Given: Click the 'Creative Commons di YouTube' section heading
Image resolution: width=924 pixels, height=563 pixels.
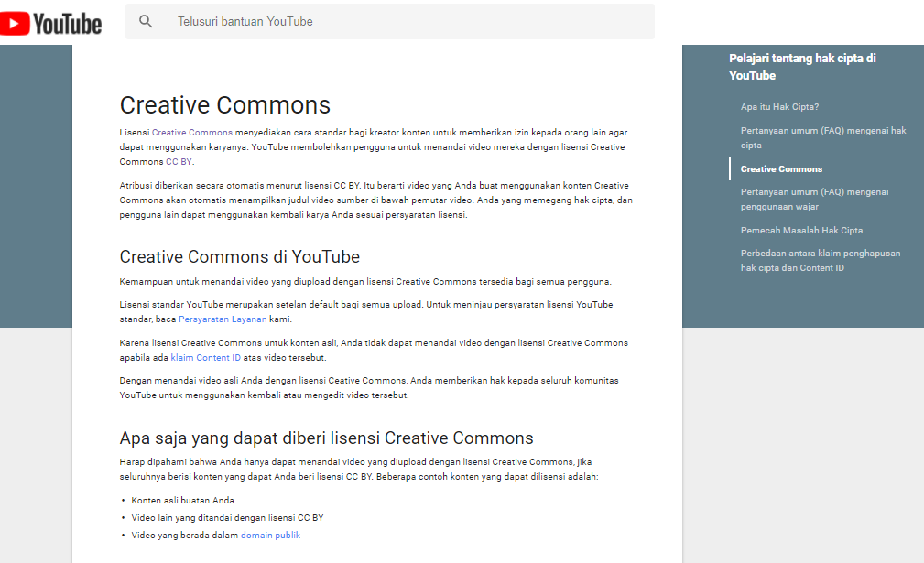Looking at the screenshot, I should pyautogui.click(x=240, y=256).
